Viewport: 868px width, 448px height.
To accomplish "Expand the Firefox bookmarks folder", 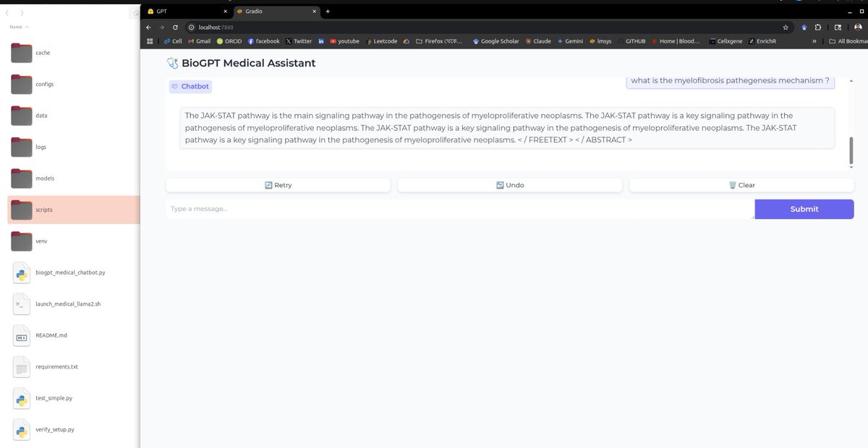I will pos(439,41).
